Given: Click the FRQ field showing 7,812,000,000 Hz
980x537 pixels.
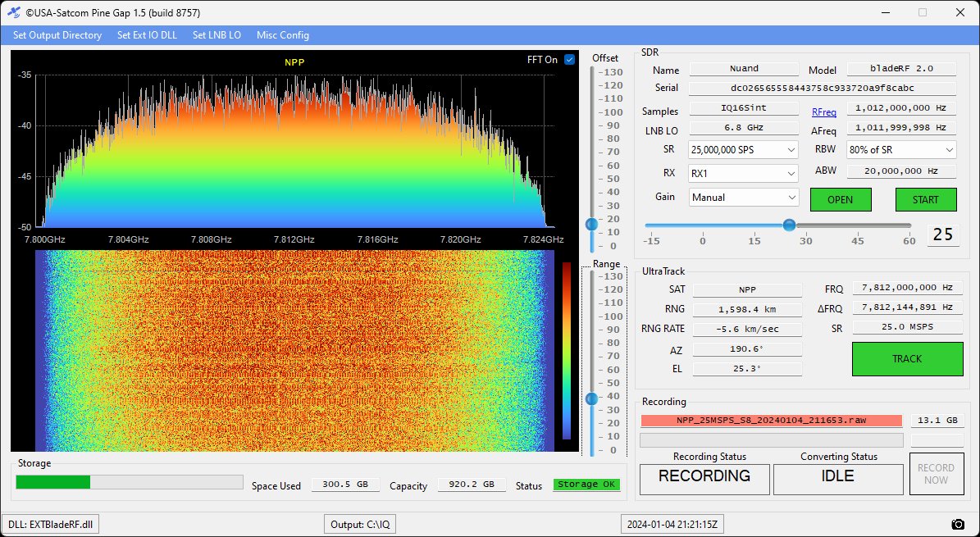Looking at the screenshot, I should tap(906, 289).
